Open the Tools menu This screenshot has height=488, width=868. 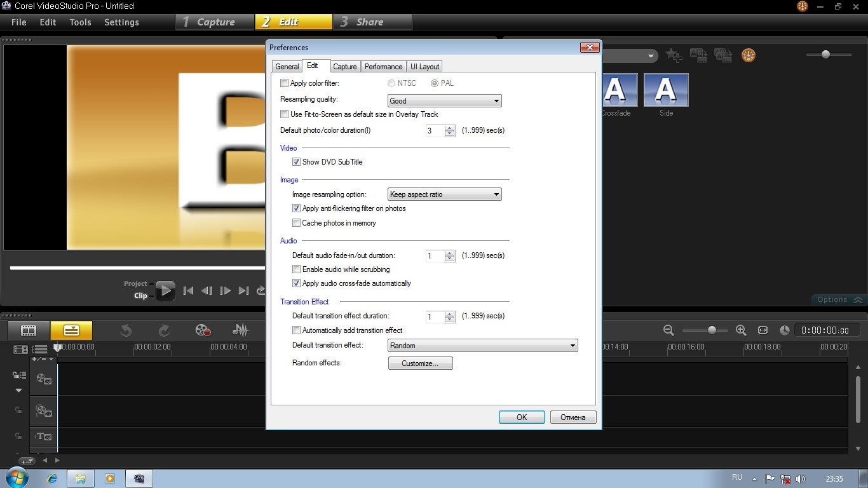tap(80, 22)
